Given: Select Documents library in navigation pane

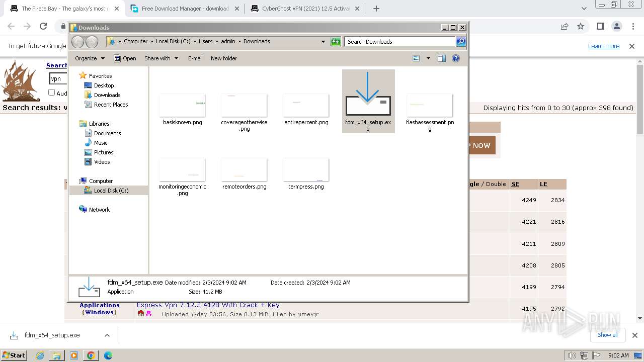Looking at the screenshot, I should (107, 133).
